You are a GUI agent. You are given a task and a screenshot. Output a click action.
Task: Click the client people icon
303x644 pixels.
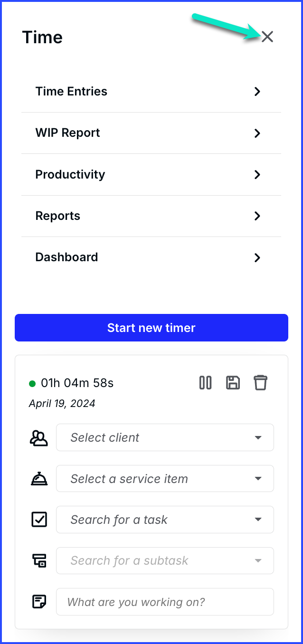click(x=38, y=438)
